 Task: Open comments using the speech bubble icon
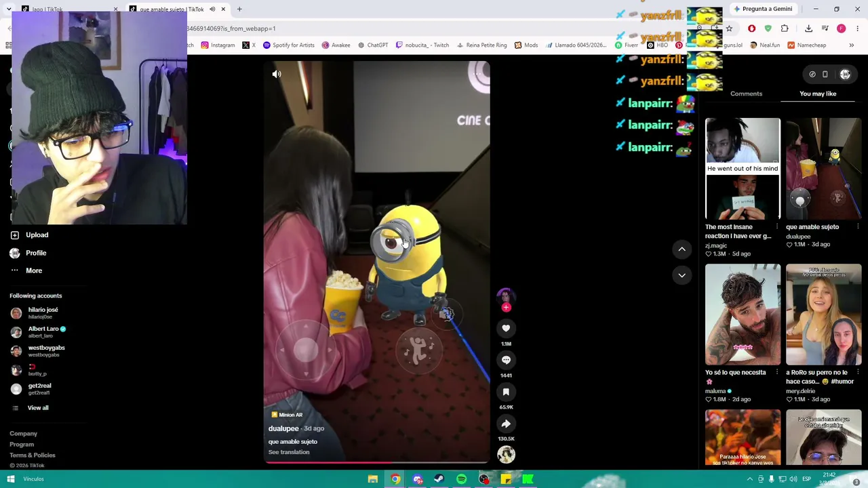pyautogui.click(x=506, y=360)
